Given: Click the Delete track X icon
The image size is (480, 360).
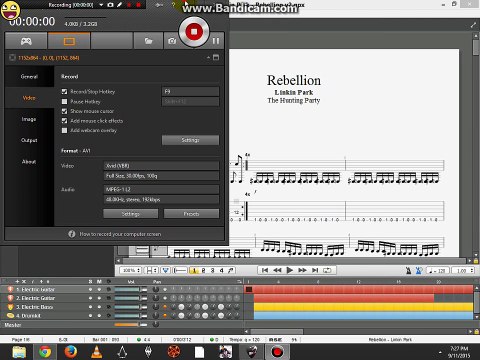Looking at the screenshot, I should 24,281.
